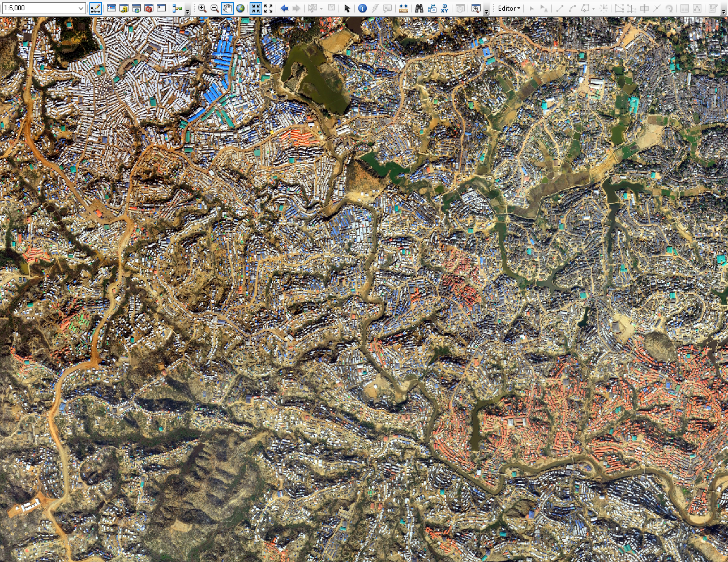Select the Measure ruler tool
Screen dimensions: 728x562
pos(403,8)
